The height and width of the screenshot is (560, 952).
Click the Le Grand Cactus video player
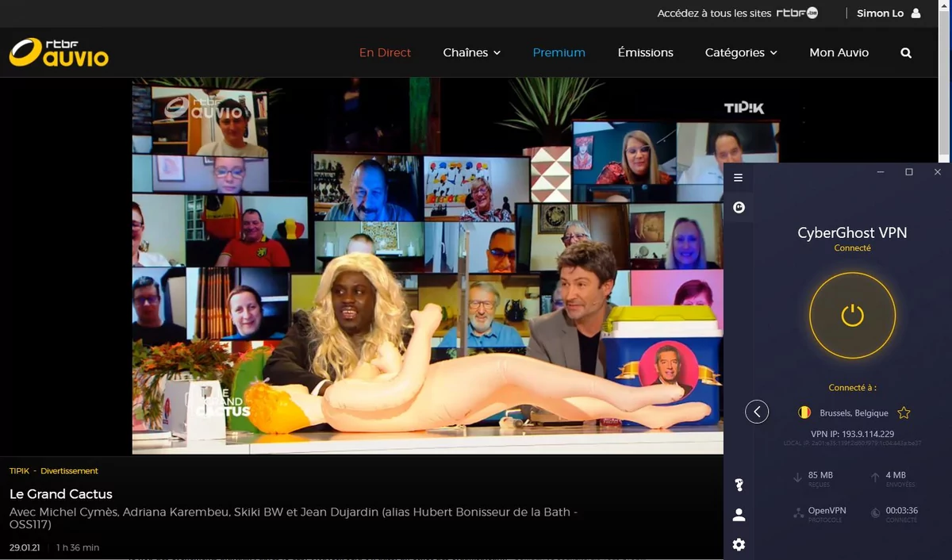pos(428,266)
